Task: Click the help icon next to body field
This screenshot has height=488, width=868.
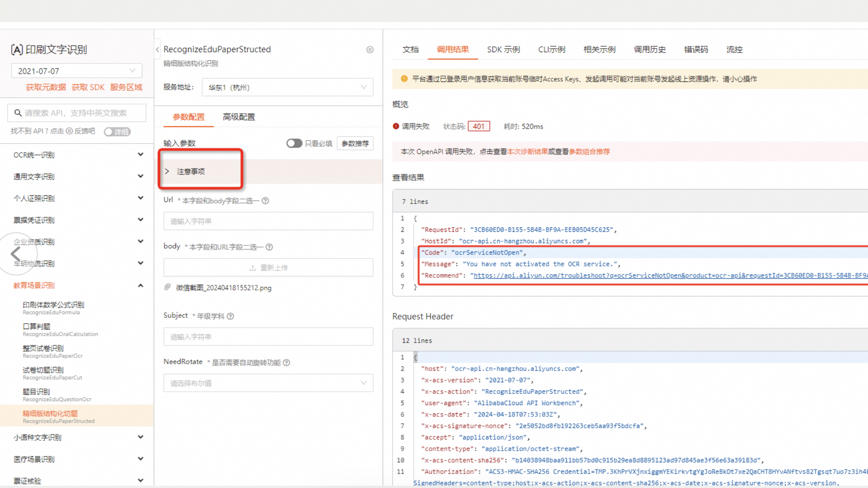Action: [269, 247]
